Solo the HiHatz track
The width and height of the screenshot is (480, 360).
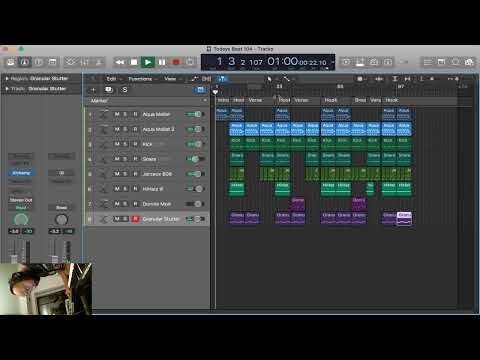click(125, 189)
